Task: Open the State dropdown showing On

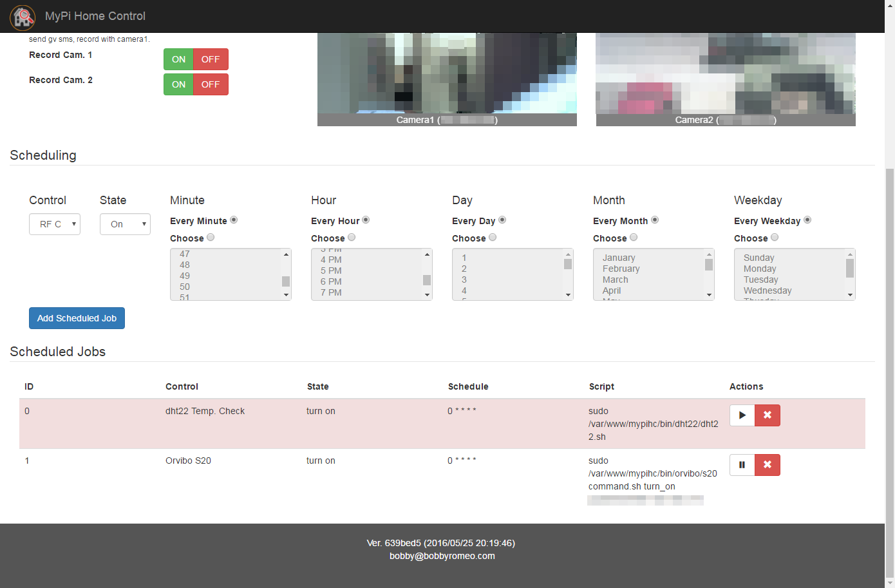Action: pos(125,224)
